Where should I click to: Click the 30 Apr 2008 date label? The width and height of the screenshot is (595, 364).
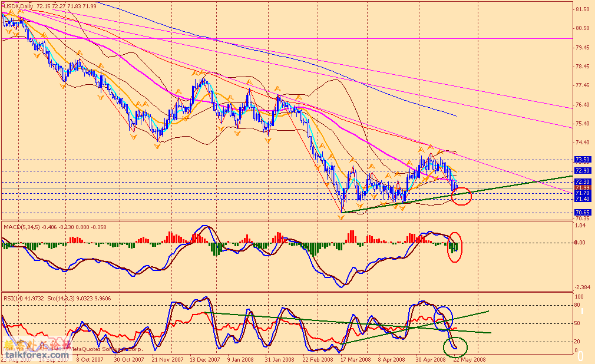(431, 359)
